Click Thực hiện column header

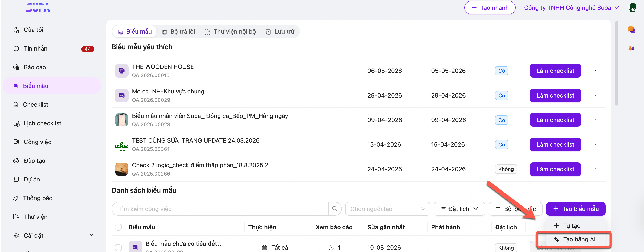tap(262, 227)
